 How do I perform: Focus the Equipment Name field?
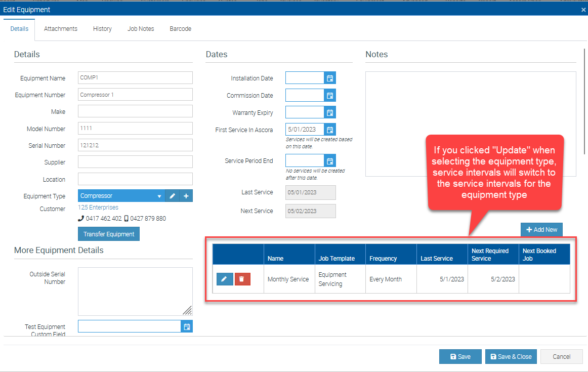point(136,77)
